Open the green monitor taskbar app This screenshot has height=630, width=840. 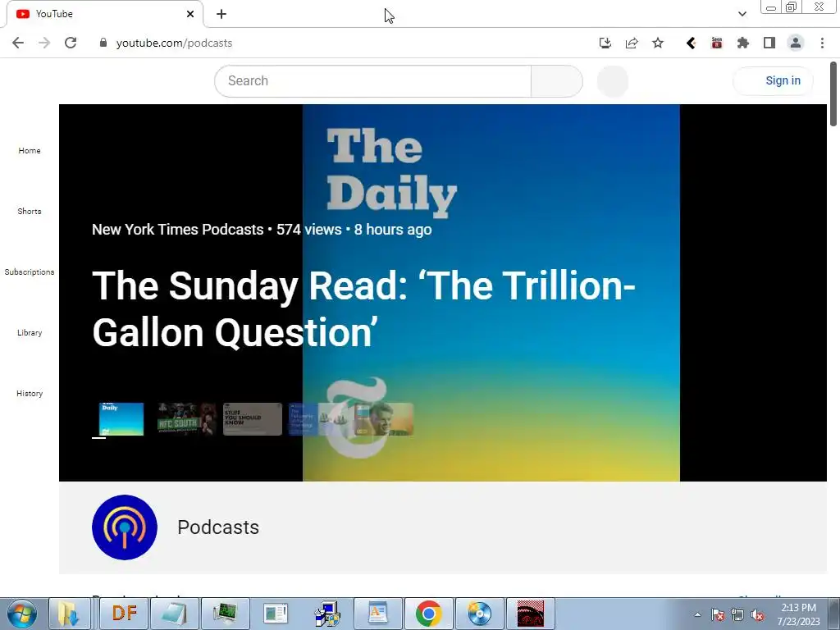[225, 614]
